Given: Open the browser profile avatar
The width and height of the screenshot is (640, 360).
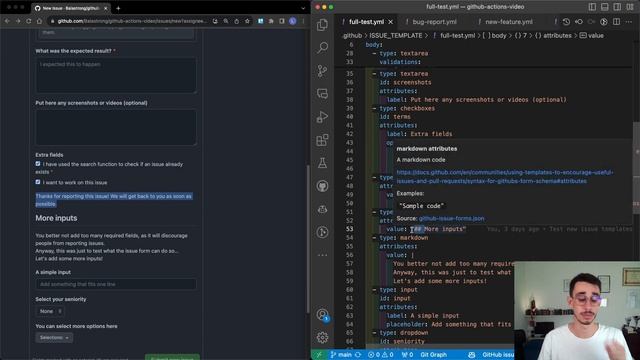Looking at the screenshot, I should click(293, 21).
